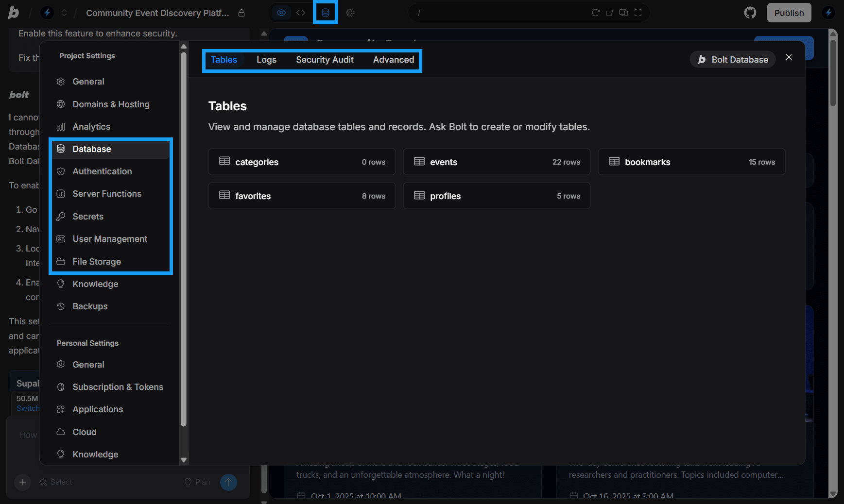This screenshot has width=844, height=504.
Task: Switch to the Logs tab
Action: 266,60
